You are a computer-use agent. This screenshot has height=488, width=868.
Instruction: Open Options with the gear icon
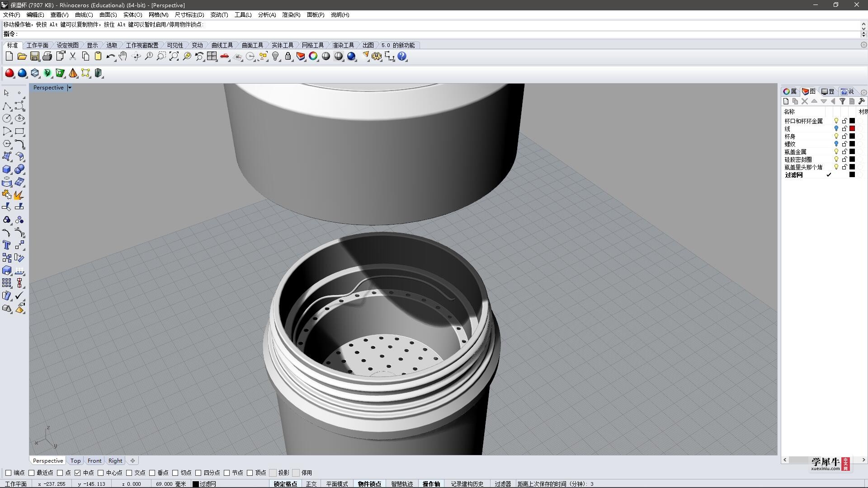(377, 56)
